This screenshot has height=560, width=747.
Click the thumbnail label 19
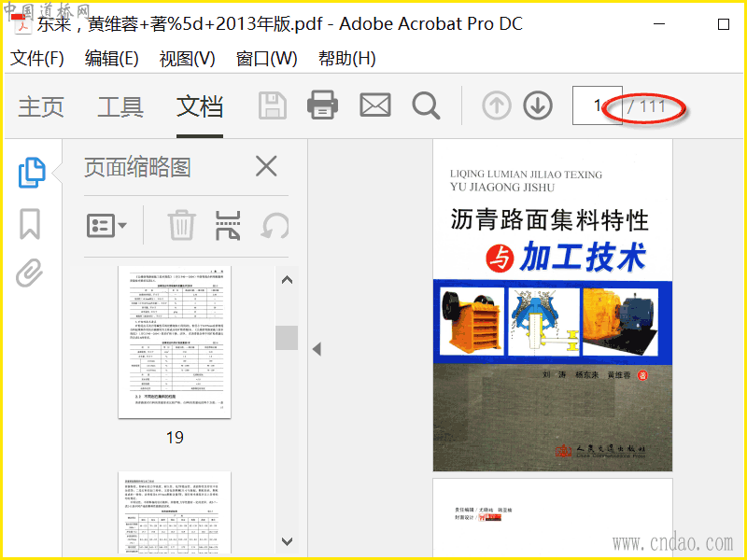pos(175,437)
